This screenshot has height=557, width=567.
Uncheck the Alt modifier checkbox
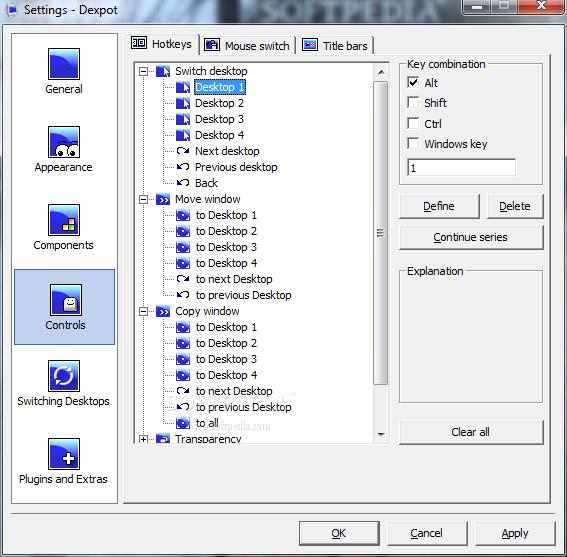point(413,82)
